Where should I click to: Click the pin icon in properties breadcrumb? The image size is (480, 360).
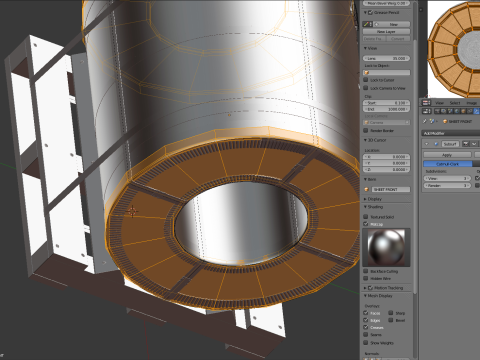click(x=425, y=121)
